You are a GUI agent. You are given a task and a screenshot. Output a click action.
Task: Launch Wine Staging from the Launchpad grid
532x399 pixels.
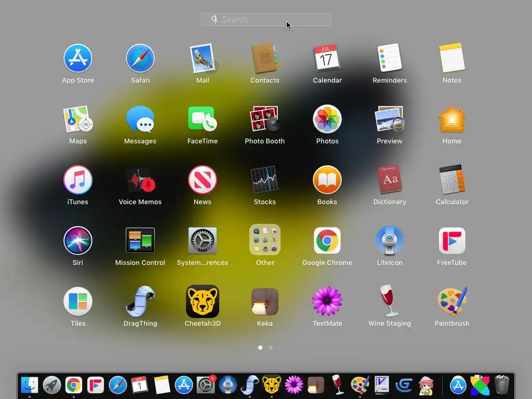click(x=390, y=301)
